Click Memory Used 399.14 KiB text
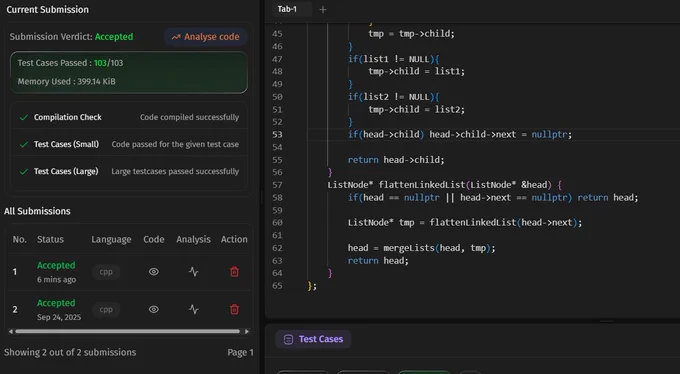This screenshot has width=680, height=374. pos(66,82)
